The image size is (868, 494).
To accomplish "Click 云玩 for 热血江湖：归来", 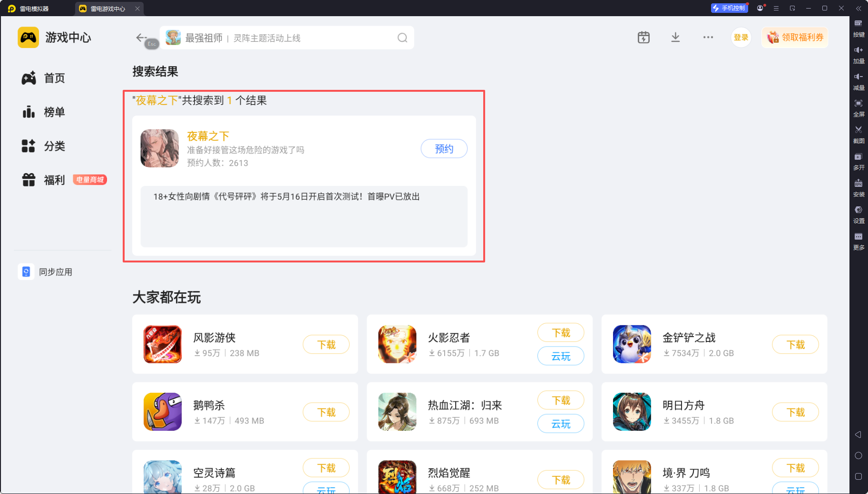I will (x=561, y=424).
